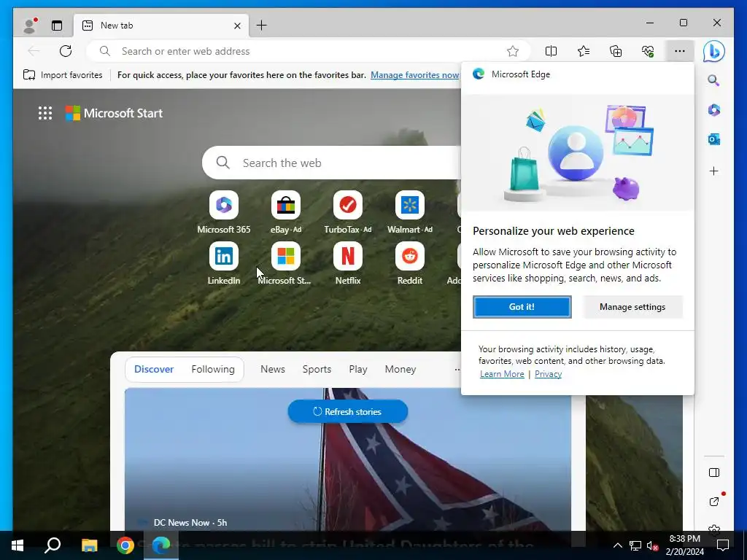Open the LinkedIn quick link
Viewport: 747px width, 560px height.
(x=223, y=263)
